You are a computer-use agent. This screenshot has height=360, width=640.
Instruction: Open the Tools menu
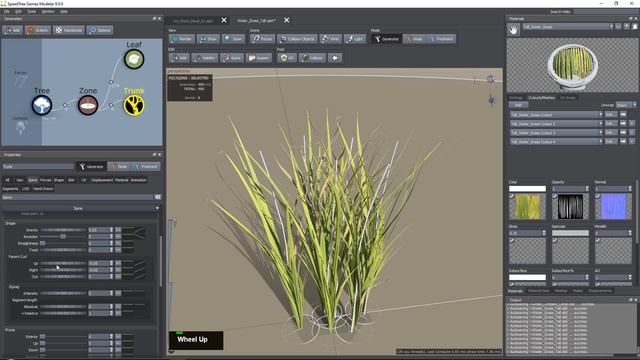(31, 11)
